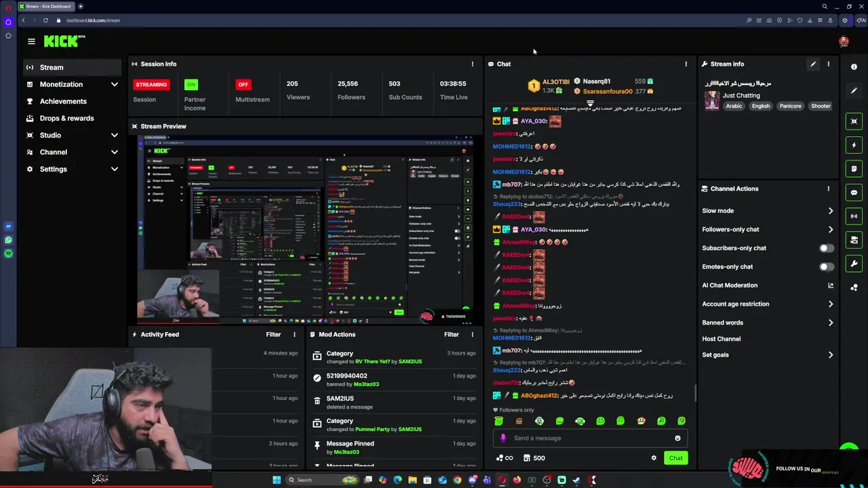The height and width of the screenshot is (488, 868).
Task: Open Mod Actions Filter dropdown
Action: pos(452,335)
